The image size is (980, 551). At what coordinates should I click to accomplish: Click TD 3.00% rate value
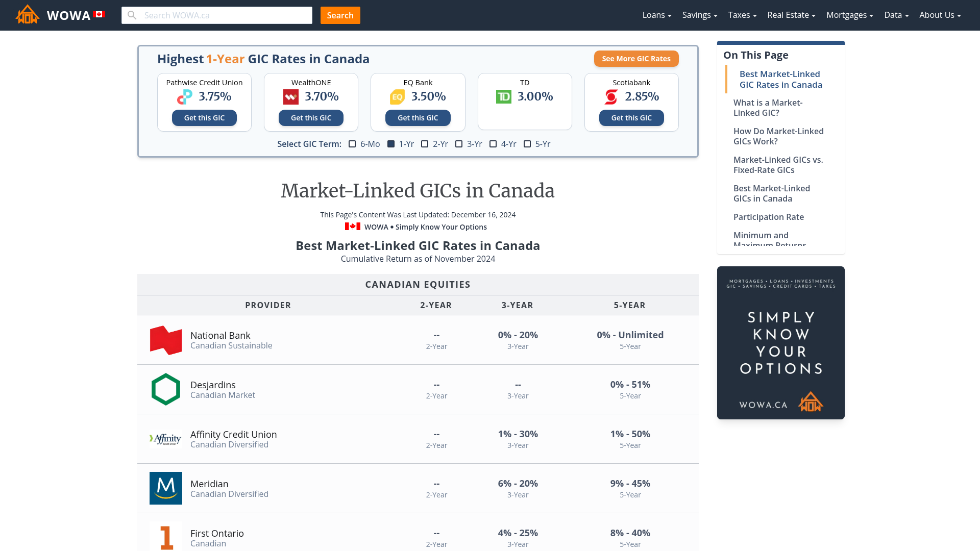coord(535,96)
